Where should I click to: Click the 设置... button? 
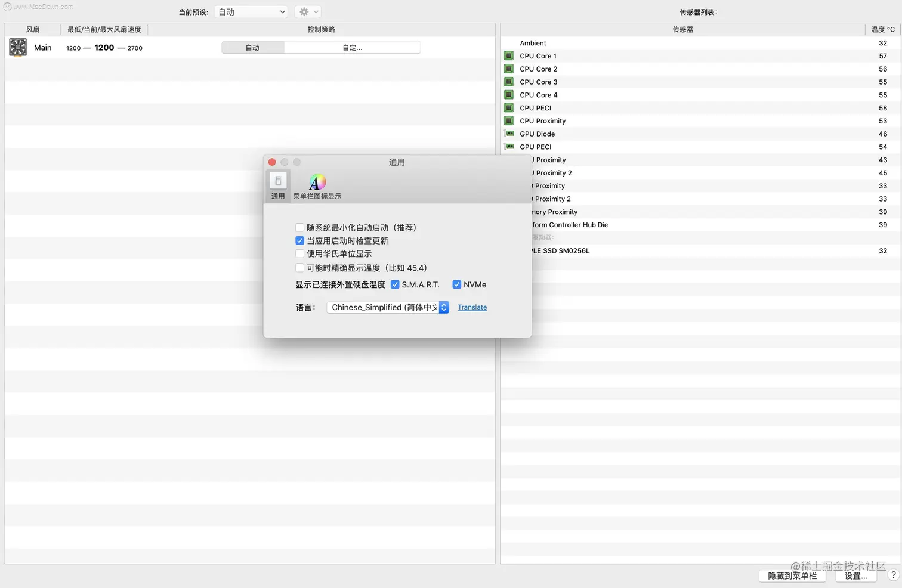tap(856, 575)
